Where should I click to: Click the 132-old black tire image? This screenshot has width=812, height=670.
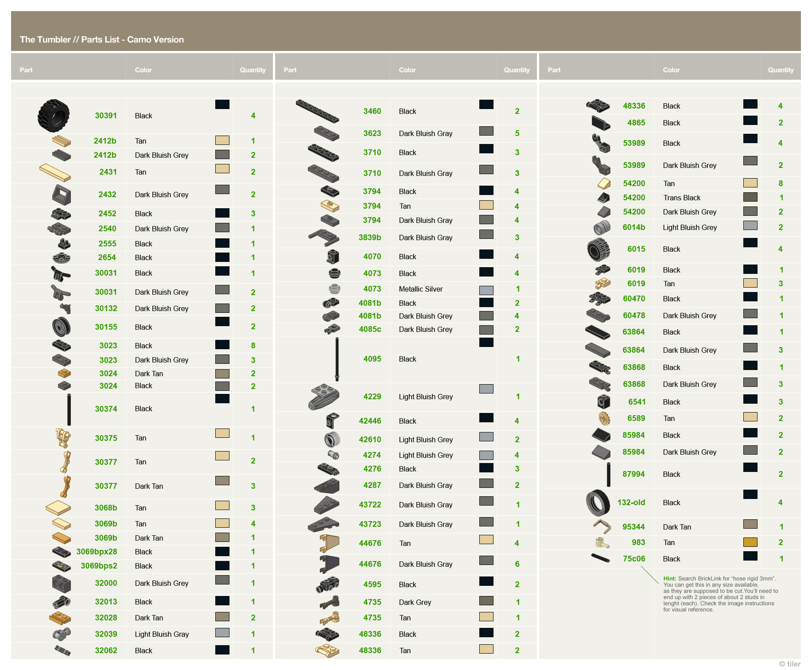598,502
